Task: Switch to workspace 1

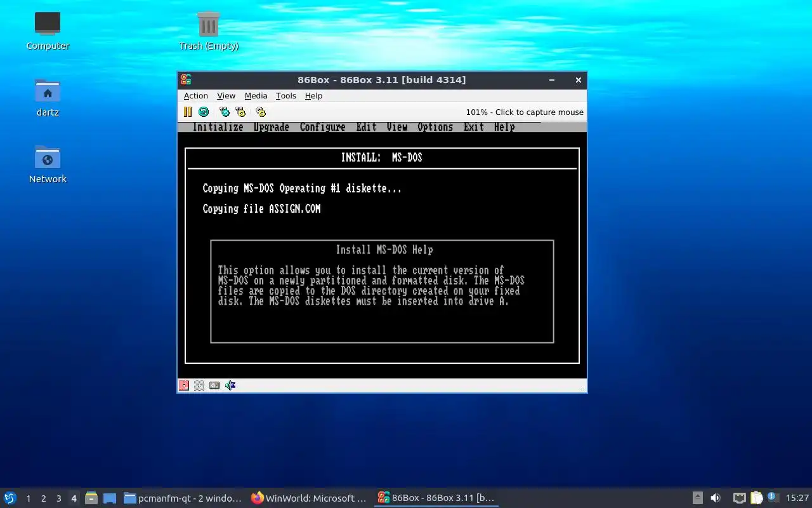Action: click(28, 498)
